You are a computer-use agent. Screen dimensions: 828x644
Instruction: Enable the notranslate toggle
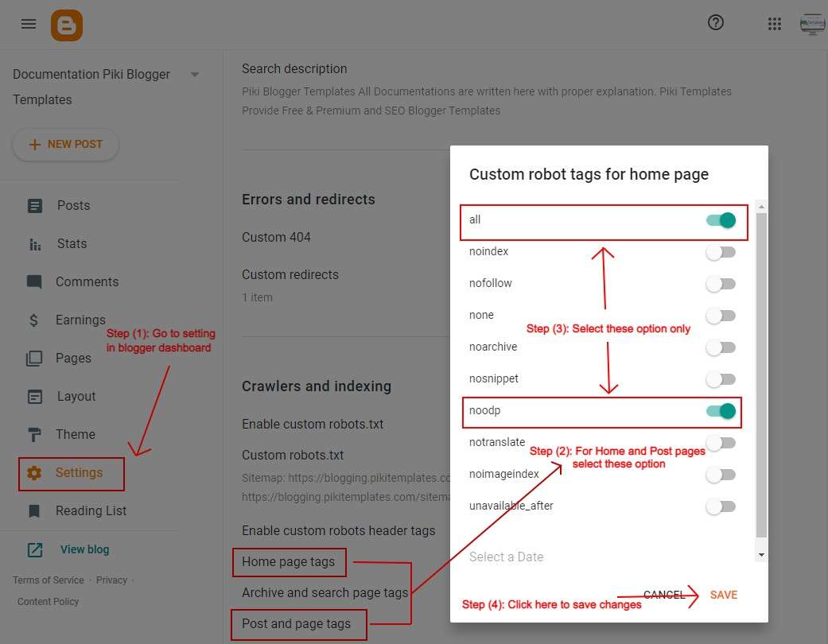pos(721,443)
